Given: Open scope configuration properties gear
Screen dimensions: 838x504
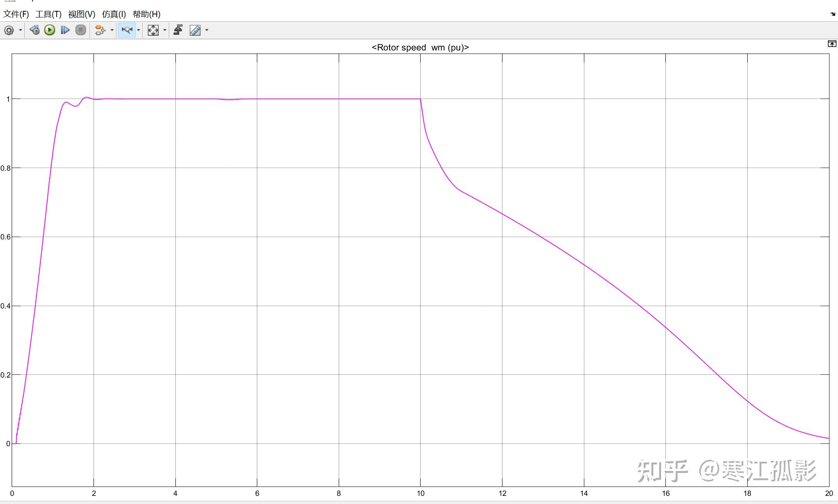Looking at the screenshot, I should tap(9, 30).
